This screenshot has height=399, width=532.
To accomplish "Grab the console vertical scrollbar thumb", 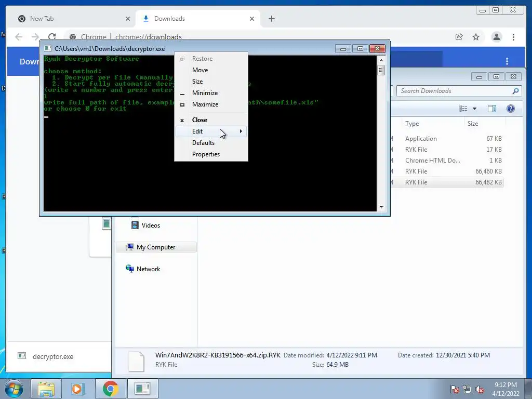I will (x=381, y=70).
